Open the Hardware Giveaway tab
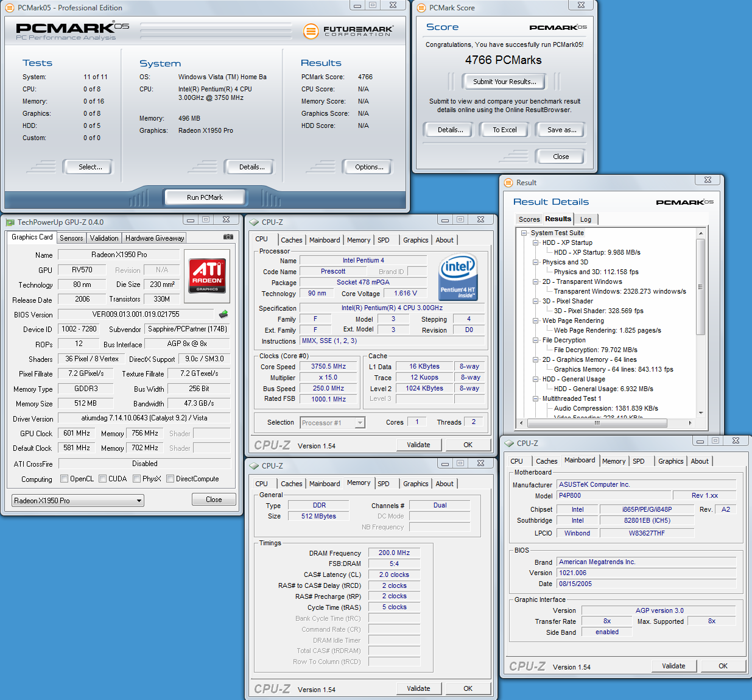 tap(154, 238)
